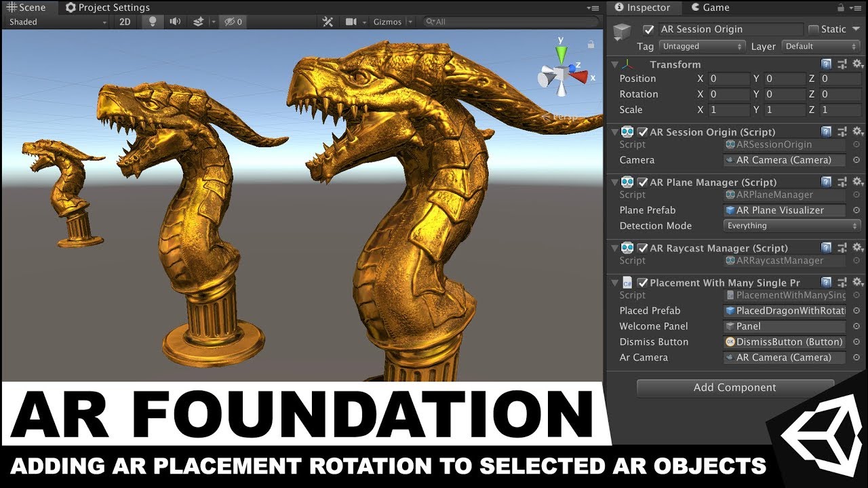Open AR Session Origin script help icon
Screen dimensions: 868x488
tap(827, 131)
